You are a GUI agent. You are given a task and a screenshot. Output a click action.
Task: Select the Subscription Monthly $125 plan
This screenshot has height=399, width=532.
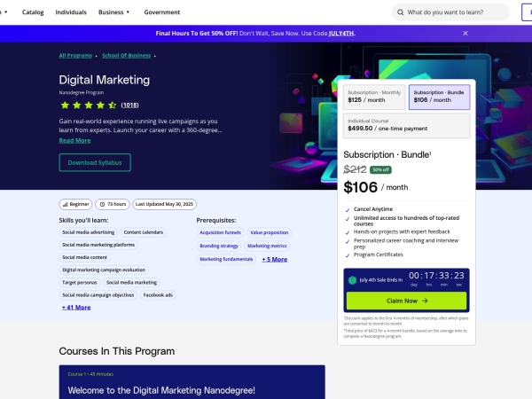click(x=374, y=97)
